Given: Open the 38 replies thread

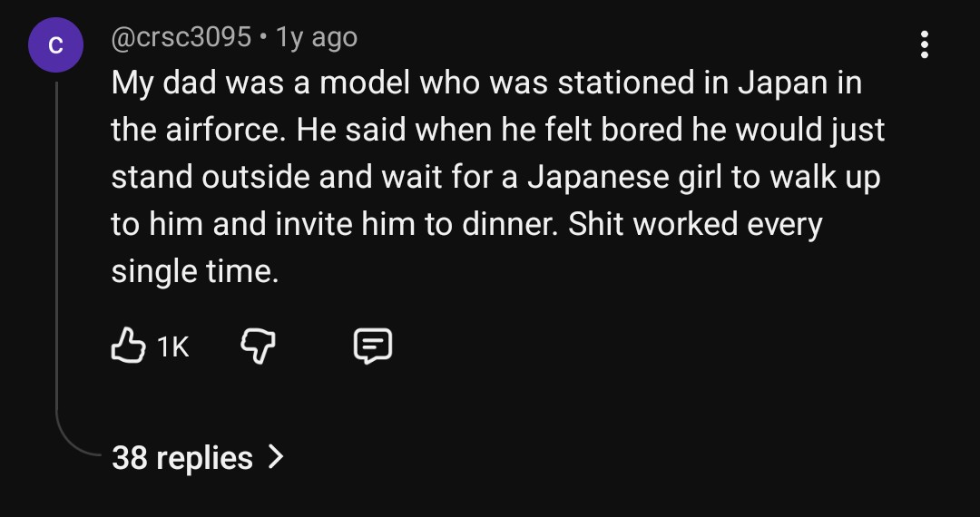Looking at the screenshot, I should 181,457.
